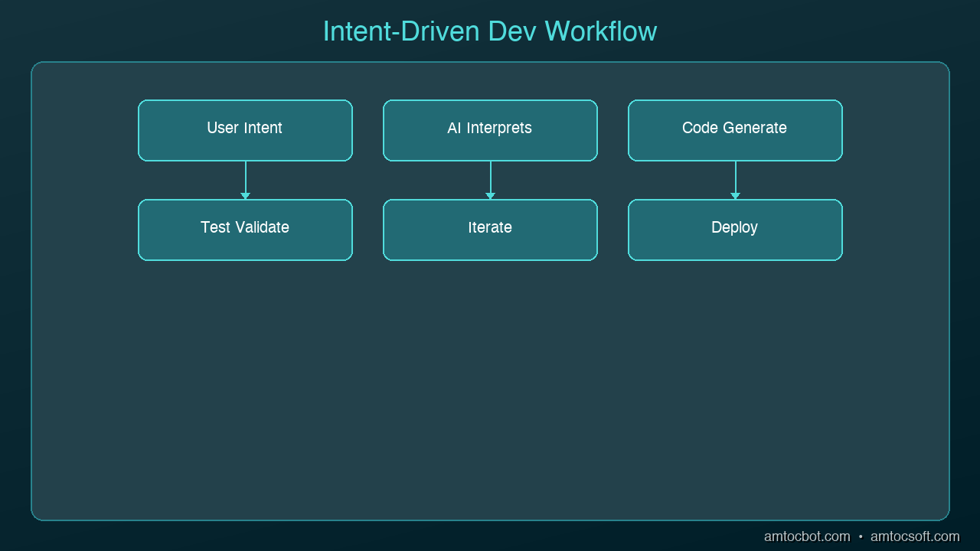Click connector line leaving User Intent
980x551 pixels.
(245, 177)
